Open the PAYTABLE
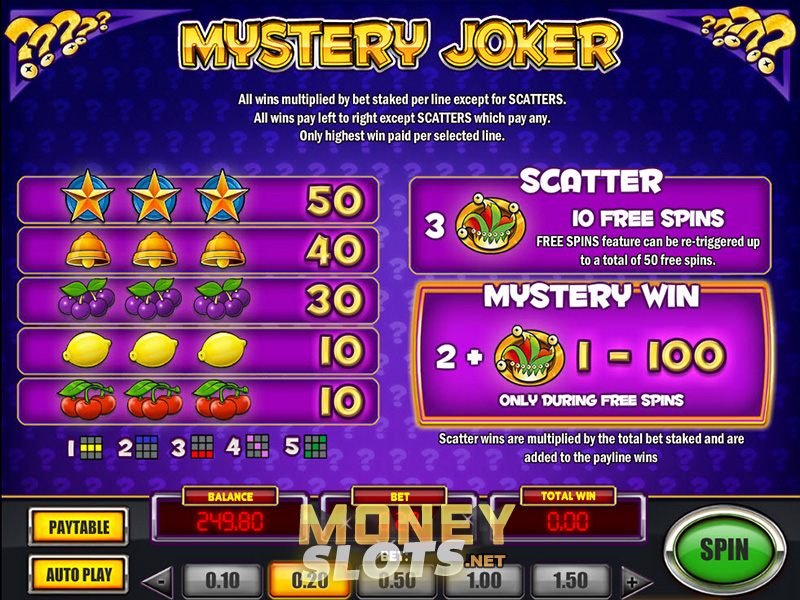This screenshot has height=600, width=800. click(79, 527)
